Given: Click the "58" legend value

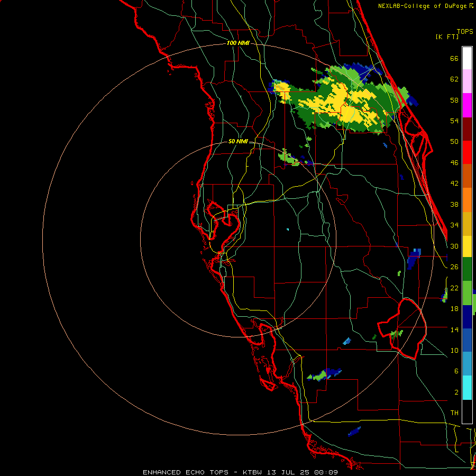Looking at the screenshot, I should click(454, 100).
